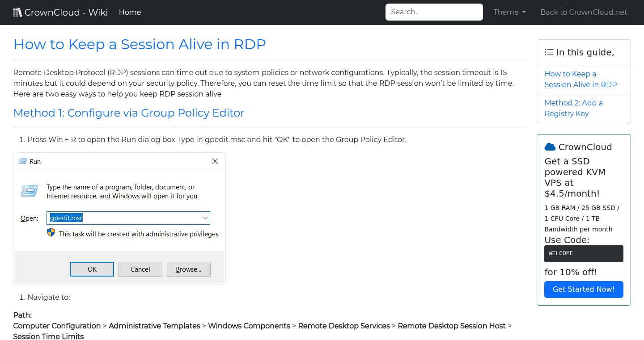Open the Theme dropdown in the navigation bar
The width and height of the screenshot is (644, 340).
point(509,12)
